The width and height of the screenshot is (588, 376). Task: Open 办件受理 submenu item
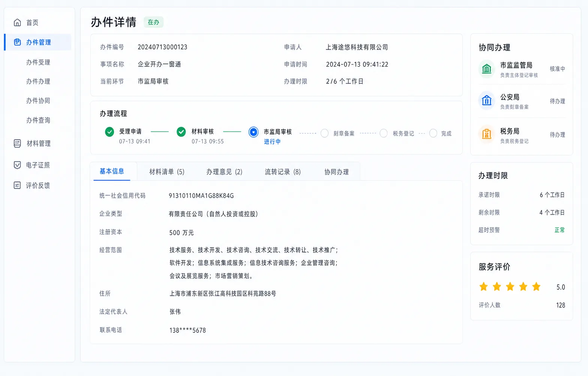coord(38,62)
